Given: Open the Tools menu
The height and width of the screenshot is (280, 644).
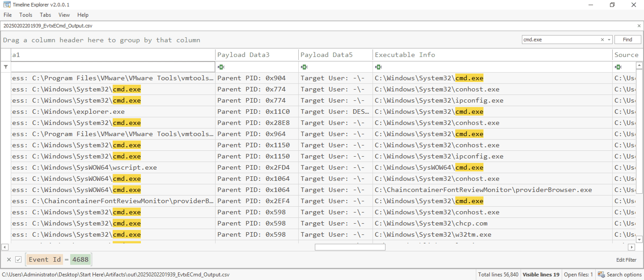Looking at the screenshot, I should click(x=26, y=15).
